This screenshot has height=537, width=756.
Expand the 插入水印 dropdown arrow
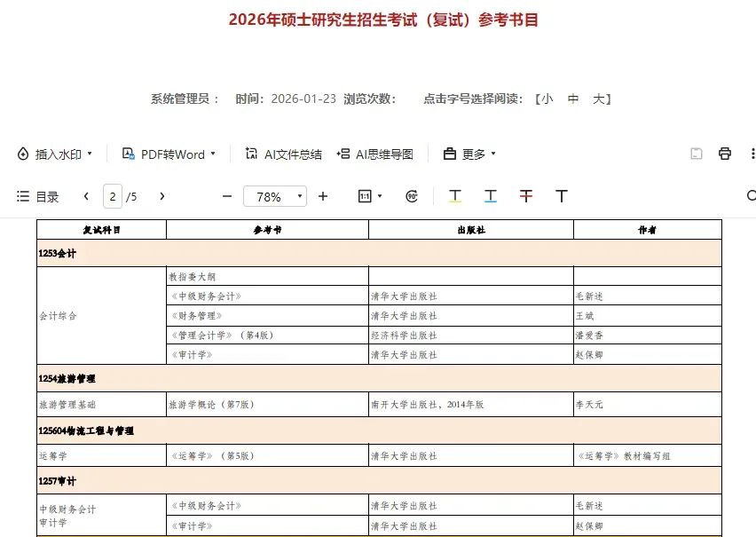pyautogui.click(x=90, y=154)
